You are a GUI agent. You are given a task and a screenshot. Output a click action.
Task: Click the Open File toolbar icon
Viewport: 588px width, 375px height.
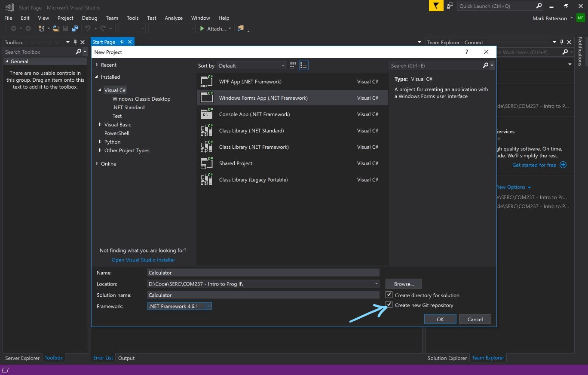[56, 28]
